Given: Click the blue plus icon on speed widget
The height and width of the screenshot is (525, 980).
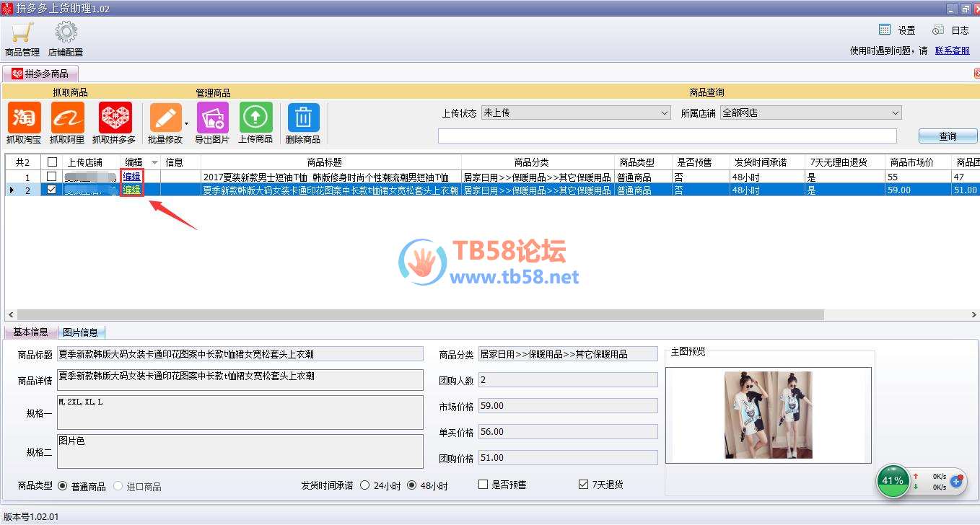Looking at the screenshot, I should pyautogui.click(x=957, y=480).
